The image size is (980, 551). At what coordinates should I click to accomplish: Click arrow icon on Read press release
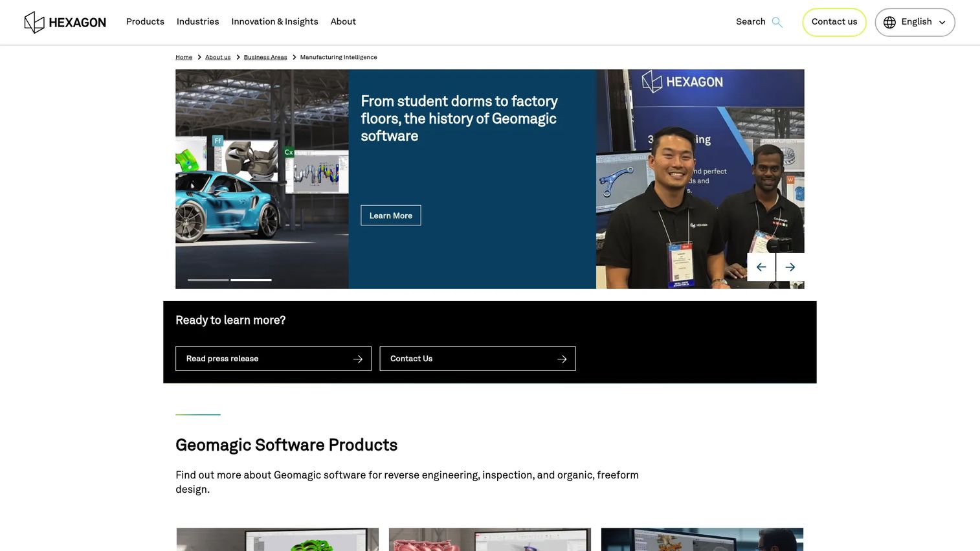(358, 359)
